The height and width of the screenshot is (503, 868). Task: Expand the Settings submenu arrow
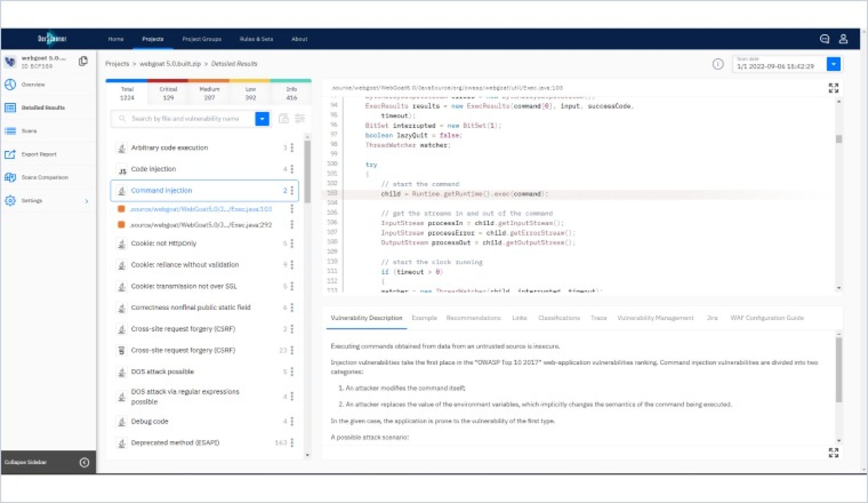pos(86,201)
